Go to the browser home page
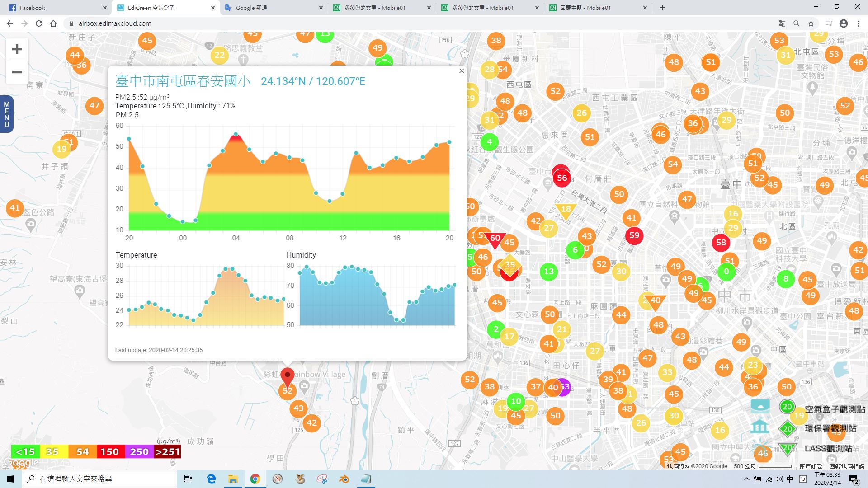The image size is (868, 488). tap(53, 23)
